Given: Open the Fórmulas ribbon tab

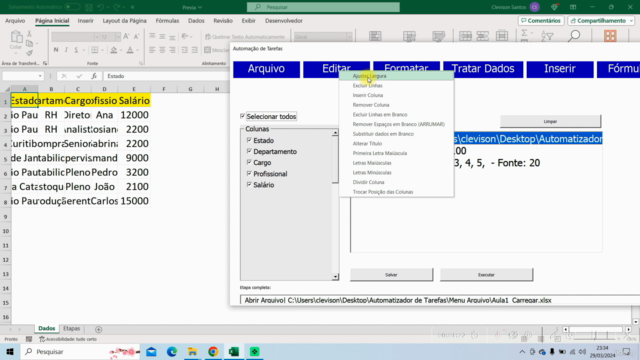Looking at the screenshot, I should click(167, 20).
